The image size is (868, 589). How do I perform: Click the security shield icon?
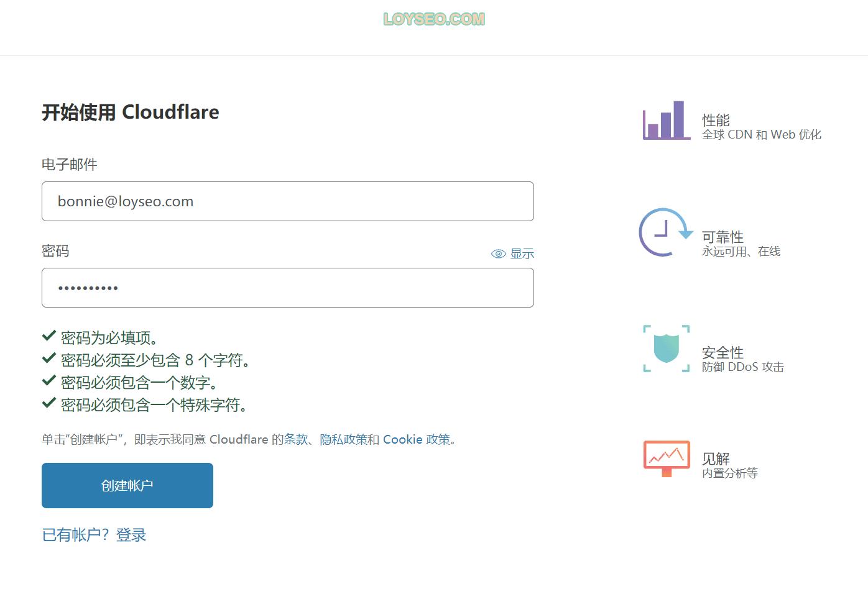coord(665,349)
